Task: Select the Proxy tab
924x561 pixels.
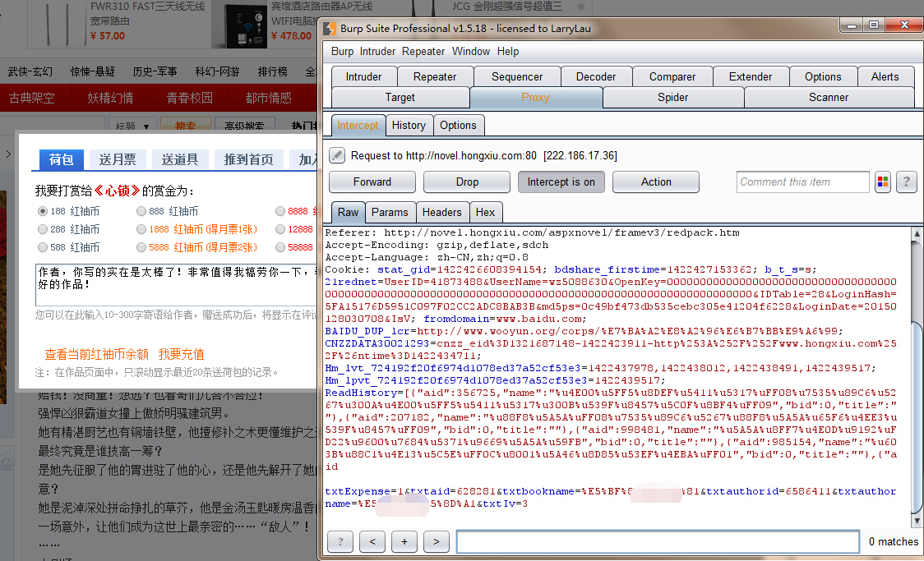Action: pos(536,97)
